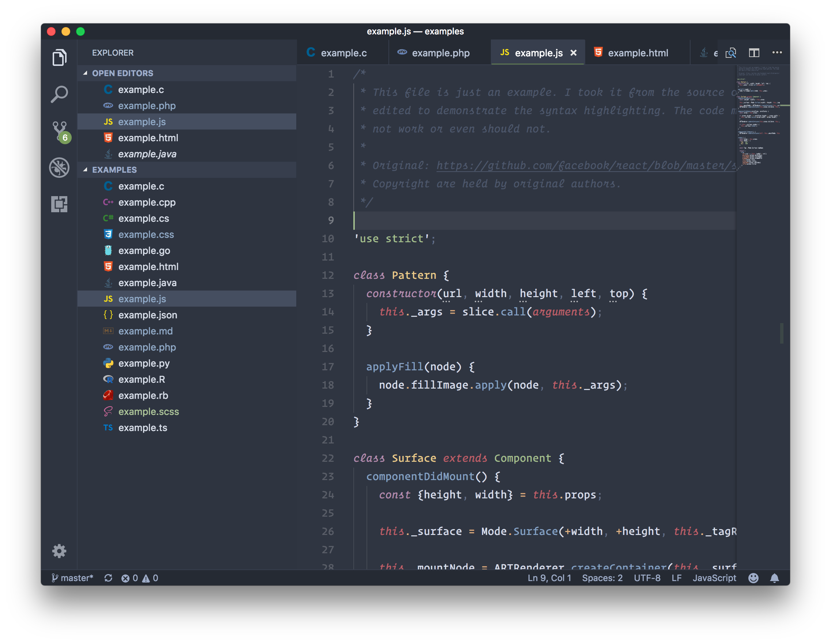Click the errors count icon in status bar
Screen dimensions: 831x644
click(129, 578)
